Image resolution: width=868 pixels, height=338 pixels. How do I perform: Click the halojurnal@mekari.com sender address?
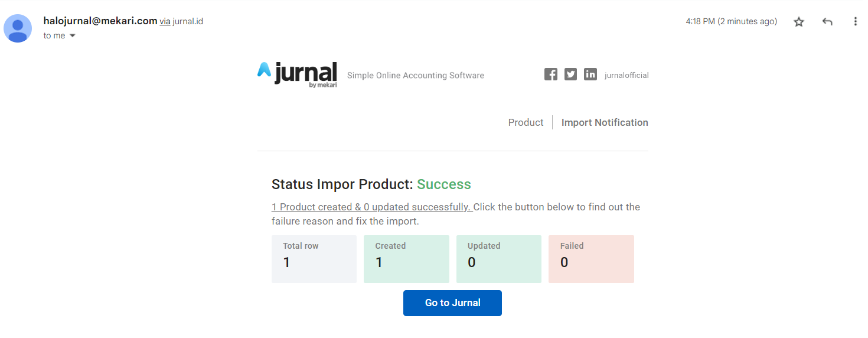(x=100, y=21)
